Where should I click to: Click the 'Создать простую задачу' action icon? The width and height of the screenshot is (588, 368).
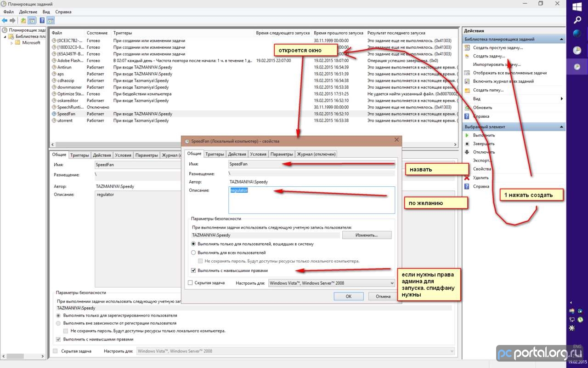coord(467,48)
